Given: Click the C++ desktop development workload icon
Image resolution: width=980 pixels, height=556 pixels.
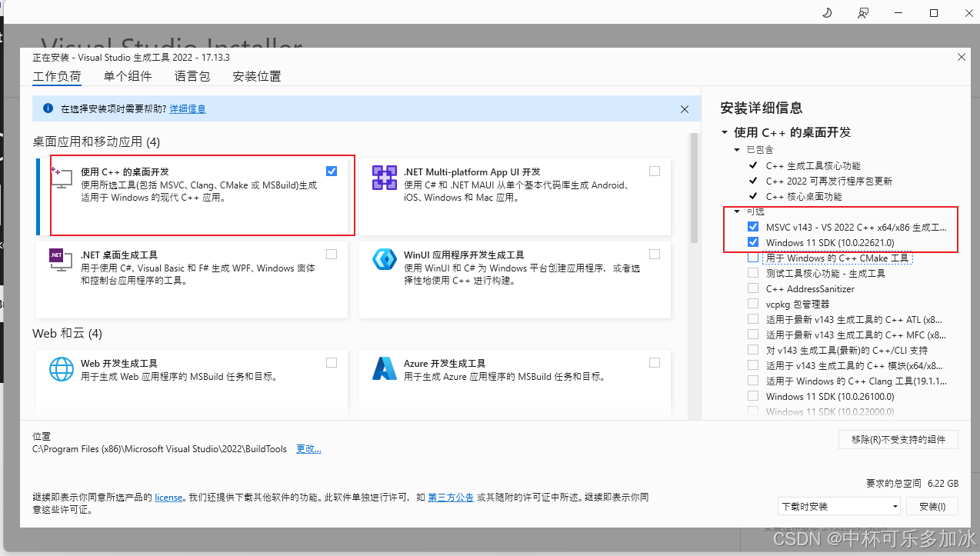Looking at the screenshot, I should click(61, 179).
